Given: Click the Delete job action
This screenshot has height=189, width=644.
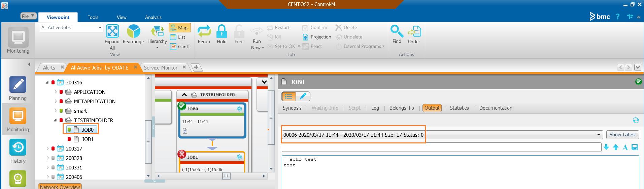Looking at the screenshot, I should [346, 28].
